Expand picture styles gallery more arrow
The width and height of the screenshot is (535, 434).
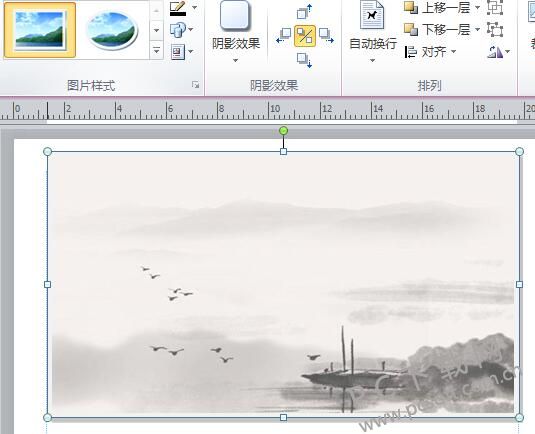(x=156, y=50)
